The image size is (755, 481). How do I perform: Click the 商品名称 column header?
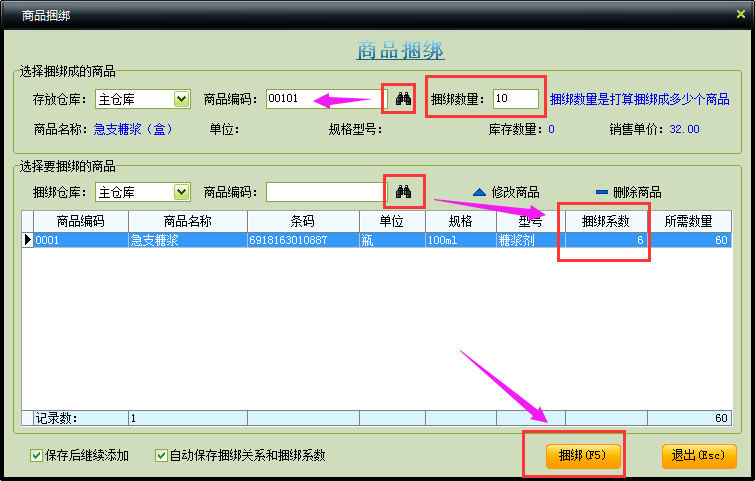tap(188, 221)
